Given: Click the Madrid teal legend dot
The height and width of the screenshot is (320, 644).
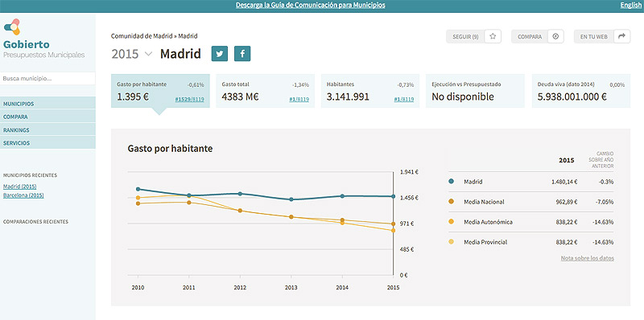Looking at the screenshot, I should pyautogui.click(x=452, y=182).
